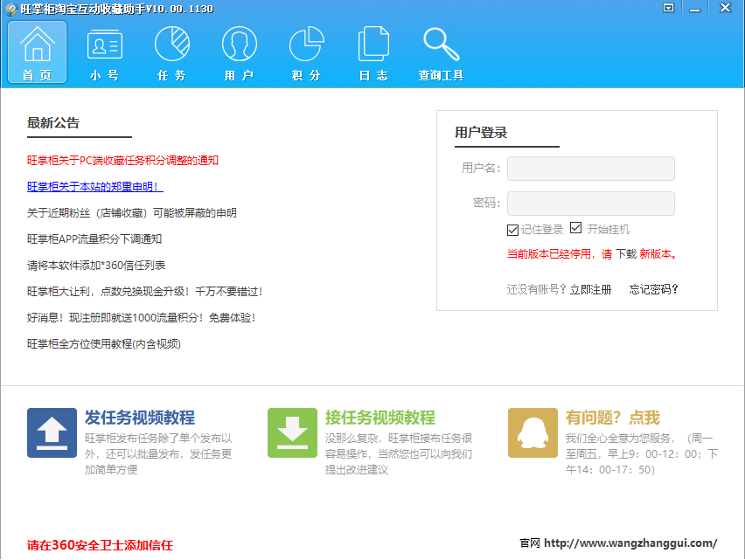
Task: Open the 旺掌柜大让利 notice
Action: pyautogui.click(x=145, y=292)
